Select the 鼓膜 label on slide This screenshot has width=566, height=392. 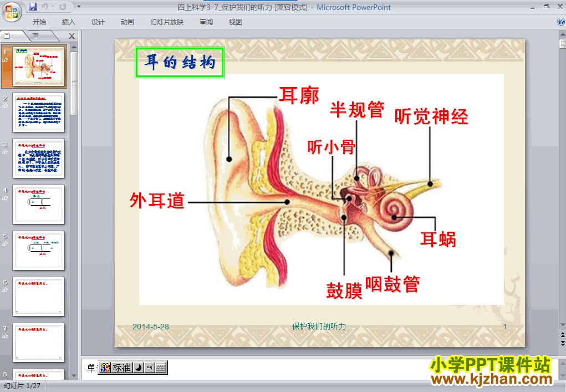tap(344, 291)
